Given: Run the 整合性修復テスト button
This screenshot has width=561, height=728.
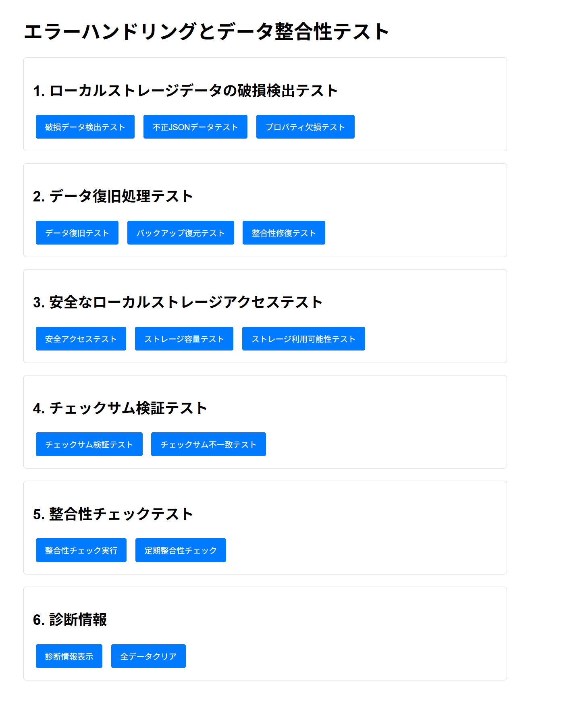Looking at the screenshot, I should pyautogui.click(x=284, y=233).
